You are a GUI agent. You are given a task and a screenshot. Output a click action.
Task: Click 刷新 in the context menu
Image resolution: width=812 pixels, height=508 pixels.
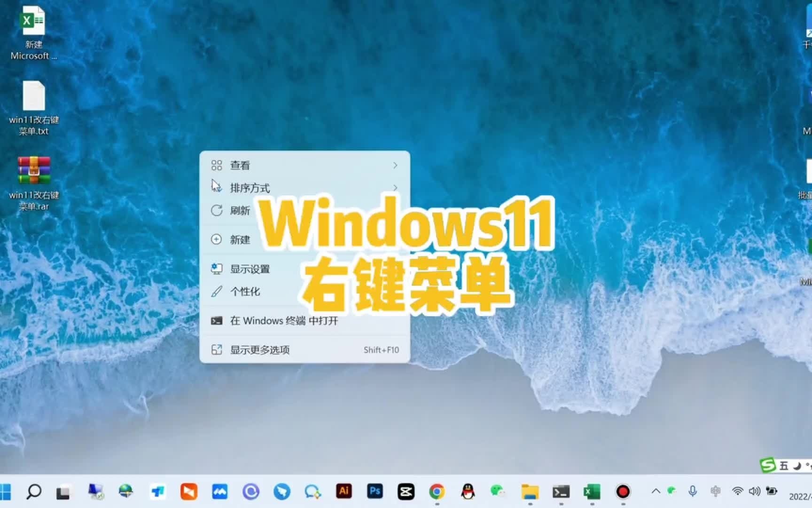tap(304, 210)
